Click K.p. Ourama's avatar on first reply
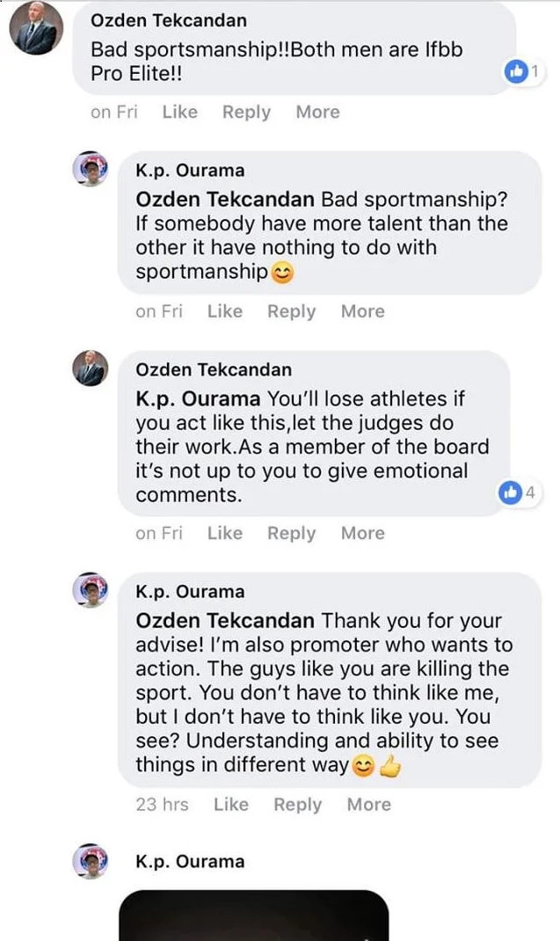 tap(90, 168)
